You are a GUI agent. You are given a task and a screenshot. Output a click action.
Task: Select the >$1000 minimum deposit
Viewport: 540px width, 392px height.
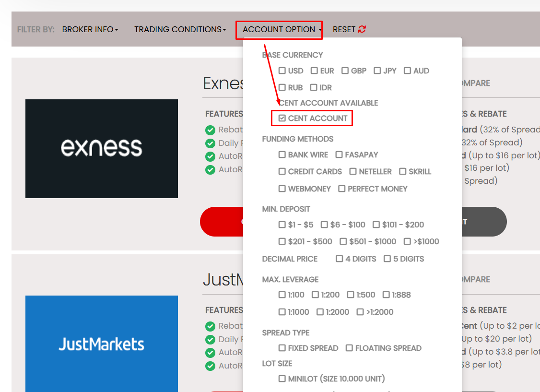408,241
